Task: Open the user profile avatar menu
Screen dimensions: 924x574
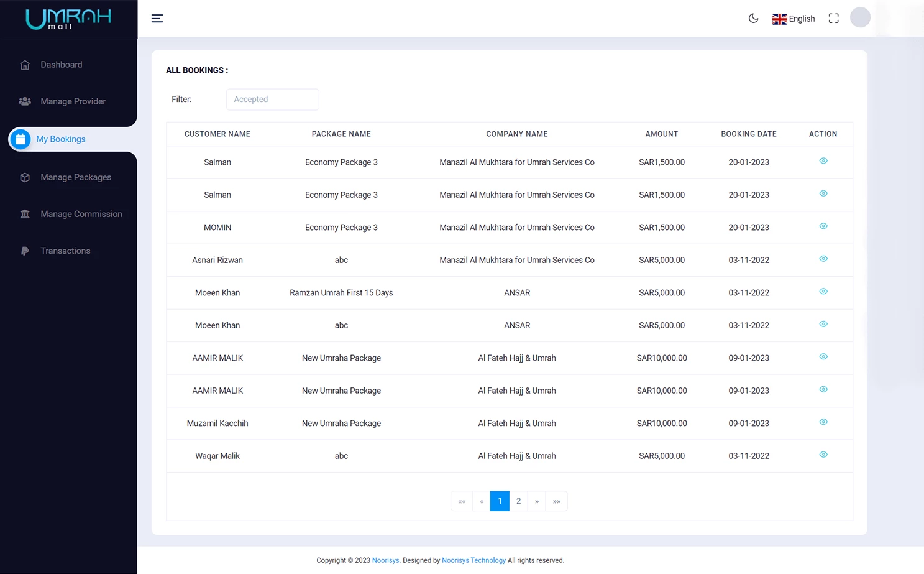Action: pos(860,17)
